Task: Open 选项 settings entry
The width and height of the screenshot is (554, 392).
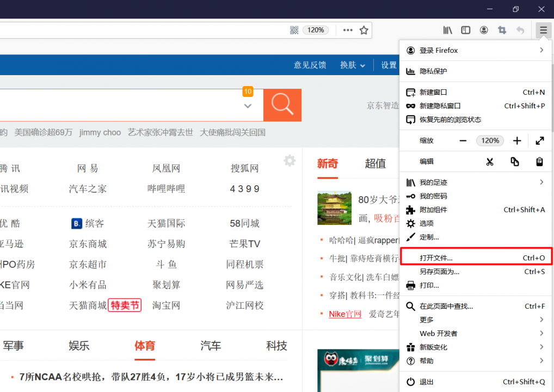Action: pos(476,223)
